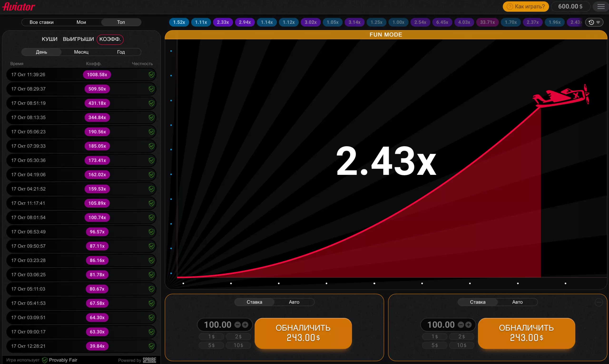Click the left bet amount field
This screenshot has width=609, height=364.
pyautogui.click(x=218, y=325)
